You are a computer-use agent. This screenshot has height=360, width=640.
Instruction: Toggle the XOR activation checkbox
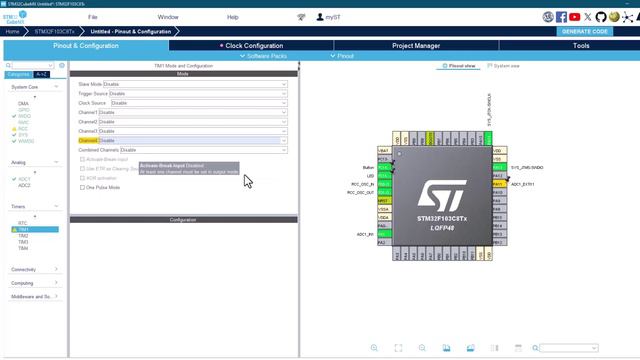click(82, 178)
